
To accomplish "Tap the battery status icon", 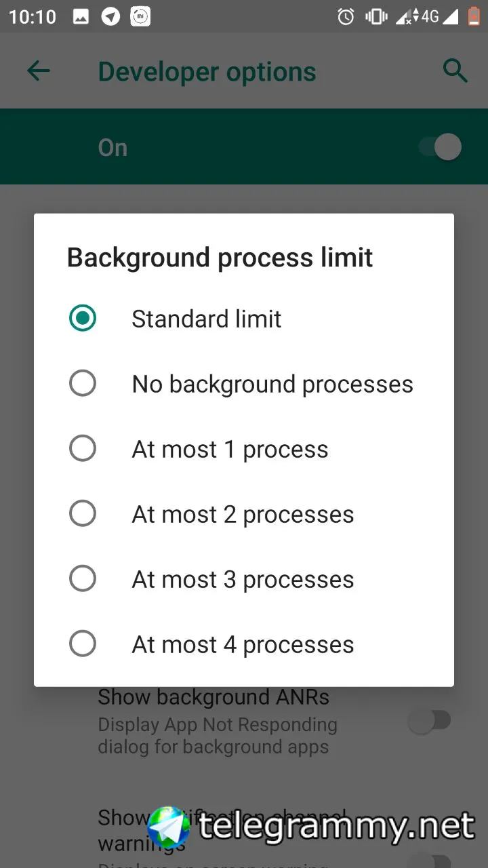I will [x=474, y=16].
